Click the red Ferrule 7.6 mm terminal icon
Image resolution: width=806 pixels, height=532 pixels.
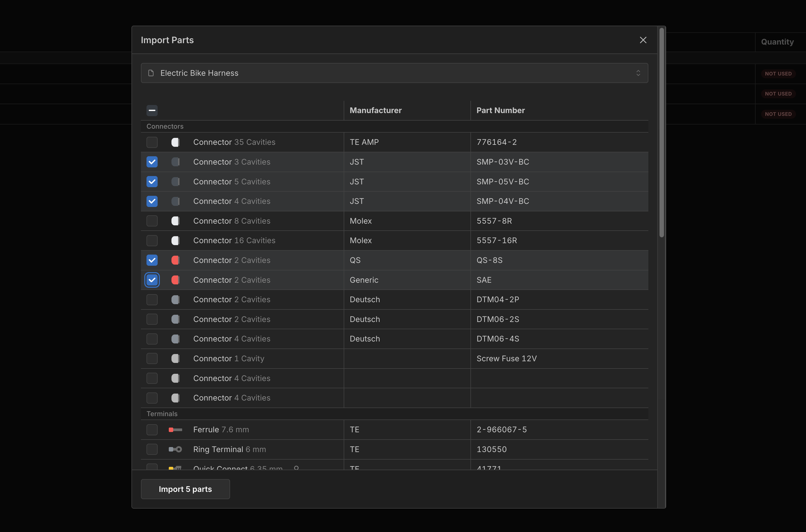point(175,430)
